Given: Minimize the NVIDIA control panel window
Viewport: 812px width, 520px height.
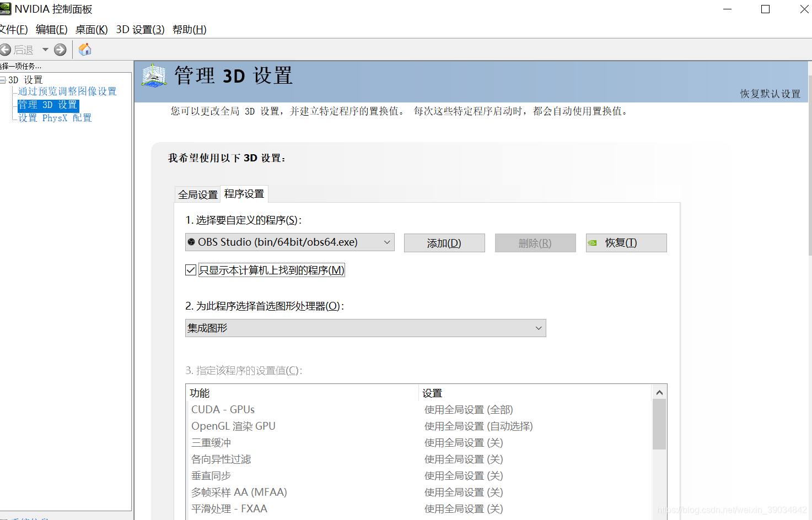Looking at the screenshot, I should [x=727, y=9].
